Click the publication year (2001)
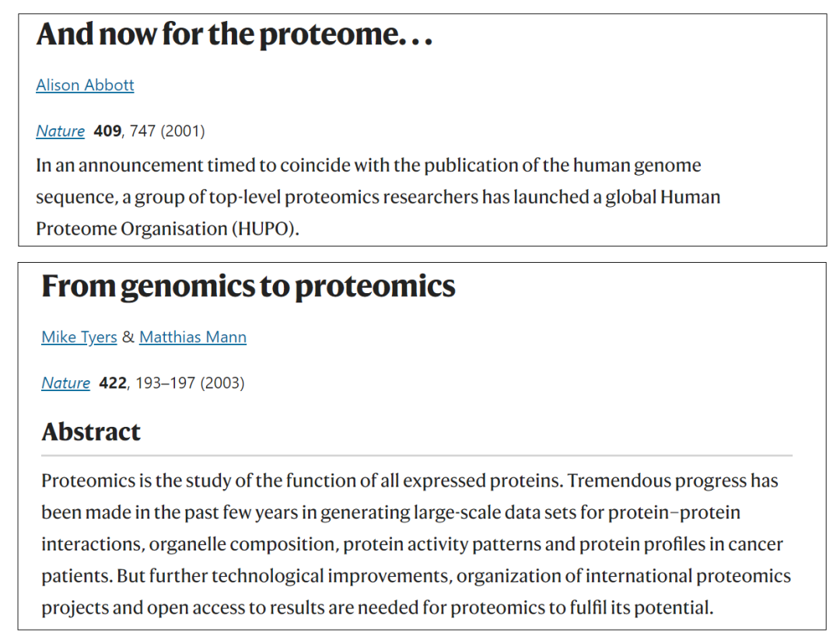 pos(183,131)
